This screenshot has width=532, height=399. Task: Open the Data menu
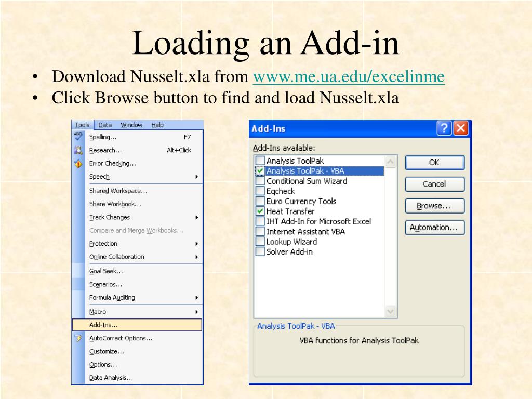click(x=105, y=125)
